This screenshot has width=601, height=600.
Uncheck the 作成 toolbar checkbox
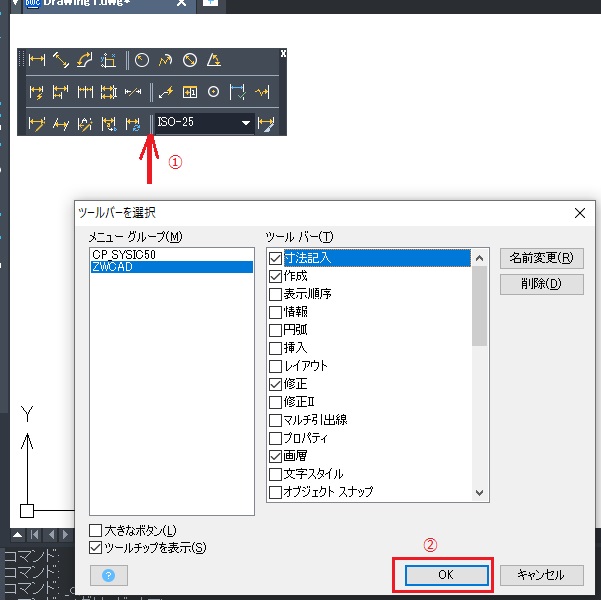pos(275,276)
